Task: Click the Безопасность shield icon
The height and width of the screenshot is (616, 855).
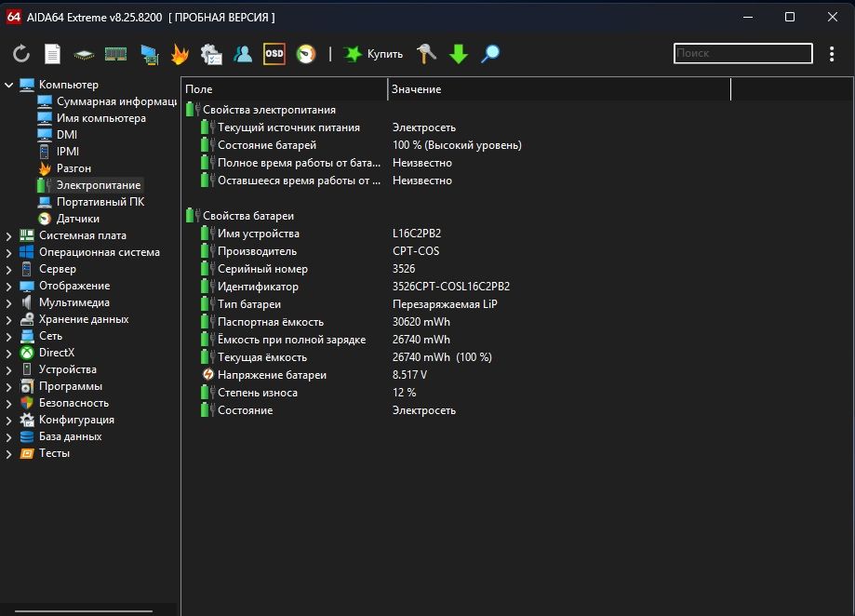Action: tap(27, 403)
